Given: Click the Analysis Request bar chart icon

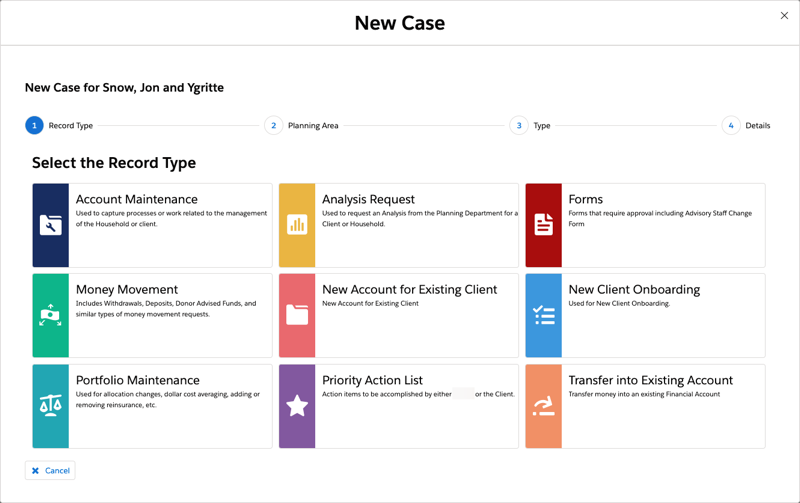Looking at the screenshot, I should pyautogui.click(x=297, y=225).
